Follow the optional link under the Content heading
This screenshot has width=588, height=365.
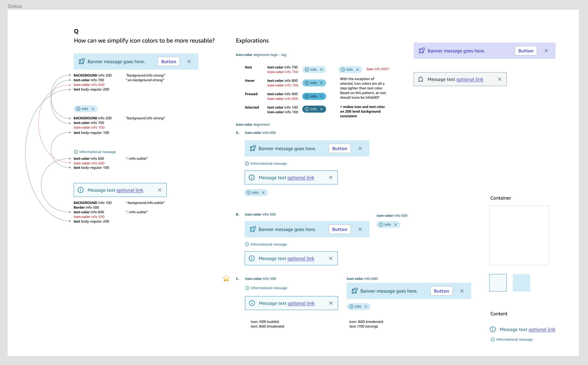[x=542, y=329]
